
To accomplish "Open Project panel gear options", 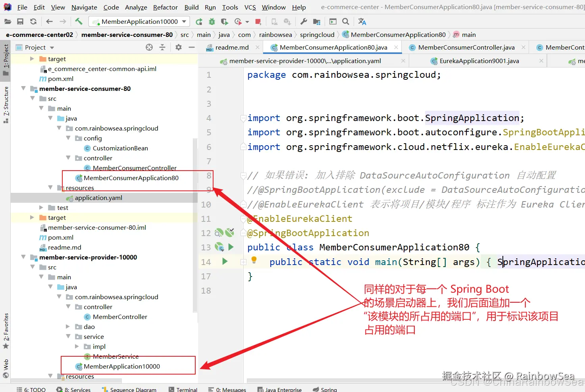I will tap(179, 47).
